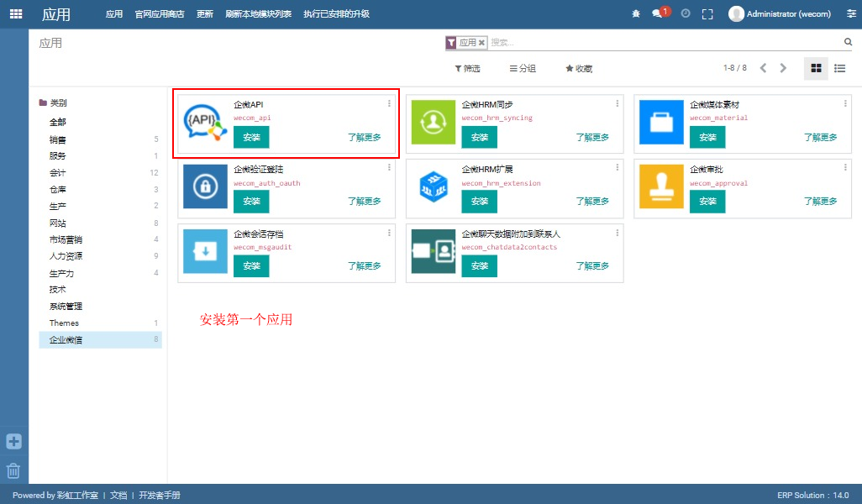Open 企微会话存档 card options menu
Screen dimensions: 862x504
(x=389, y=233)
